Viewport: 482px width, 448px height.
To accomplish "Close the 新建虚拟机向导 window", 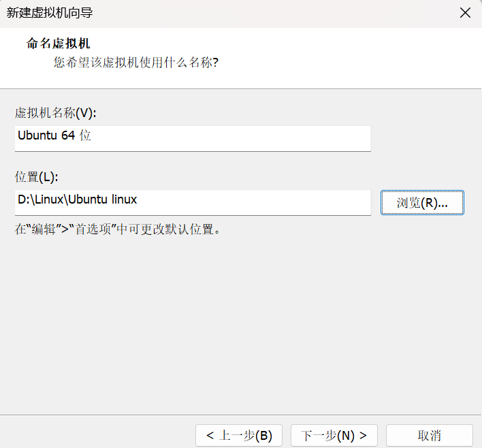I will pyautogui.click(x=465, y=13).
